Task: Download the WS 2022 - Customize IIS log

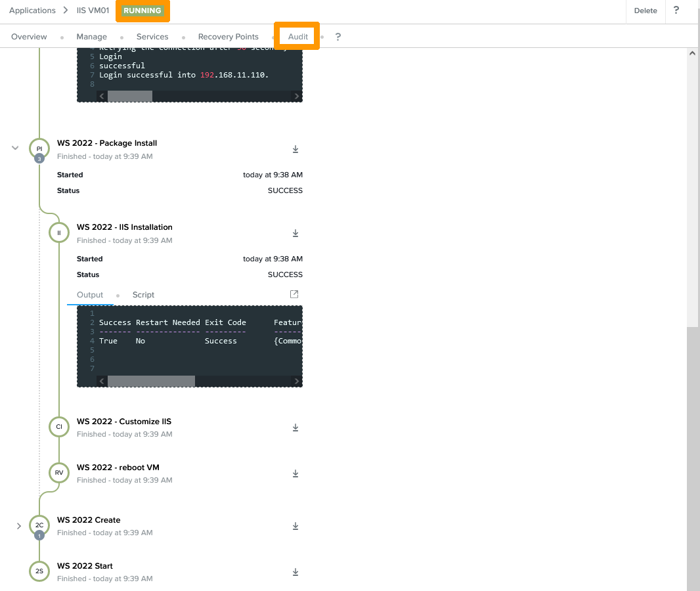Action: pyautogui.click(x=295, y=428)
